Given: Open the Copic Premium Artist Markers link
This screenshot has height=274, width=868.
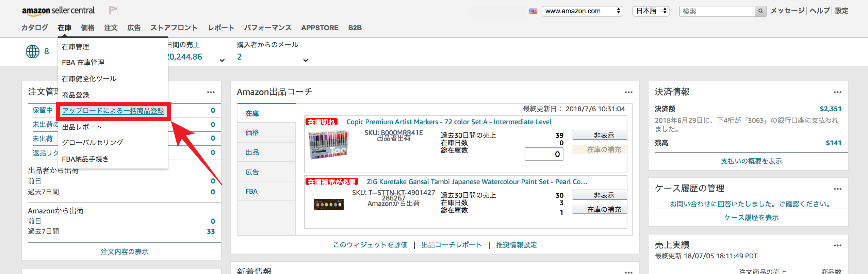Looking at the screenshot, I should click(x=449, y=122).
